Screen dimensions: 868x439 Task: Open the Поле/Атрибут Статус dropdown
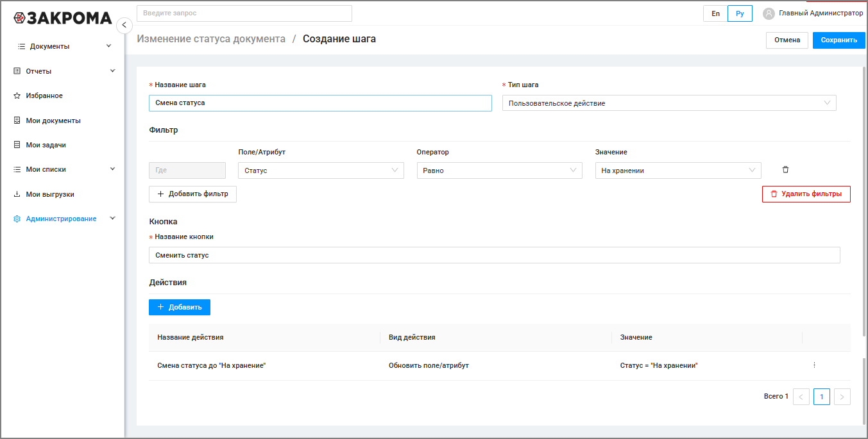point(321,170)
